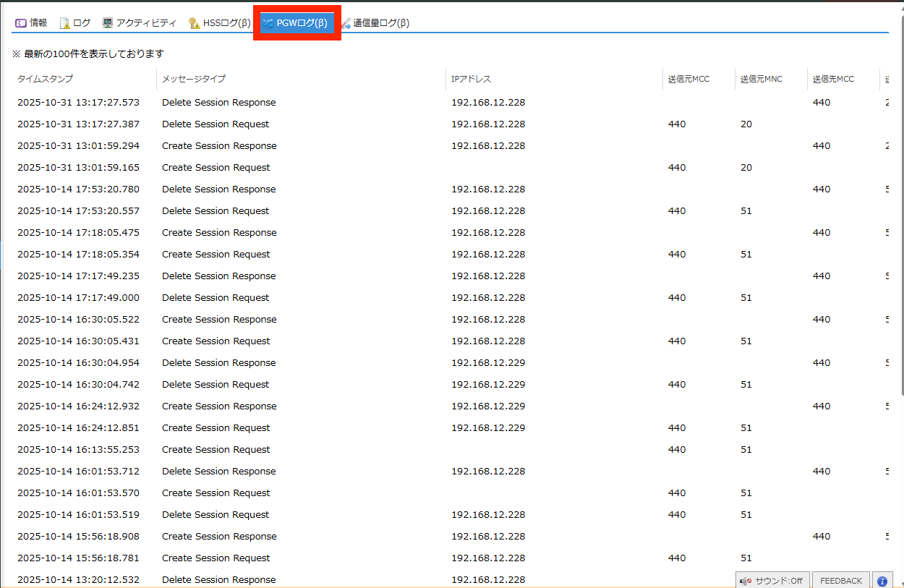Viewport: 904px width, 588px height.
Task: Toggle サウンド:Off sound setting
Action: [x=772, y=581]
